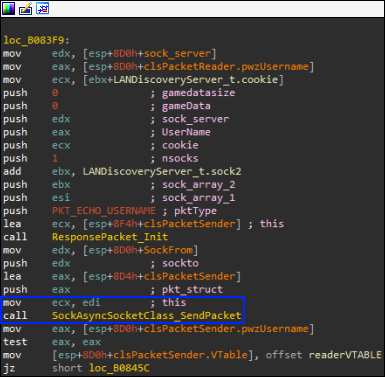Image resolution: width=385 pixels, height=377 pixels.
Task: Jump to loc_B0845C from the jz line
Action: (x=119, y=368)
